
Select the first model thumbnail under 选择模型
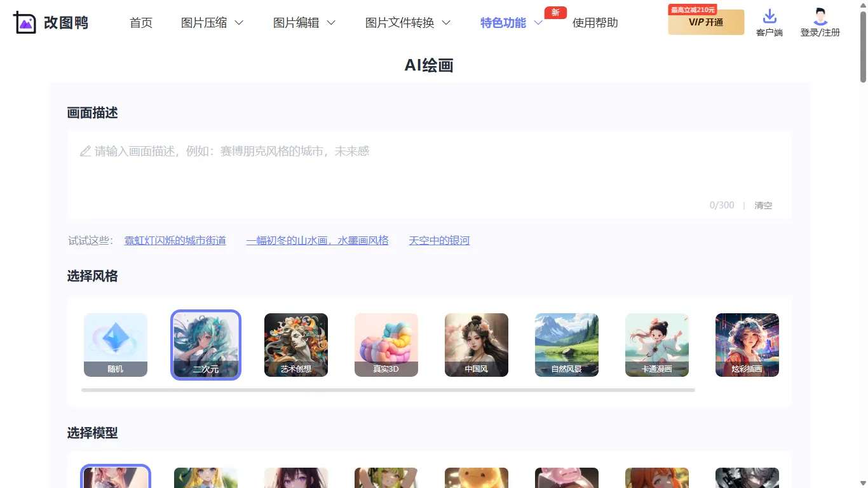point(116,478)
